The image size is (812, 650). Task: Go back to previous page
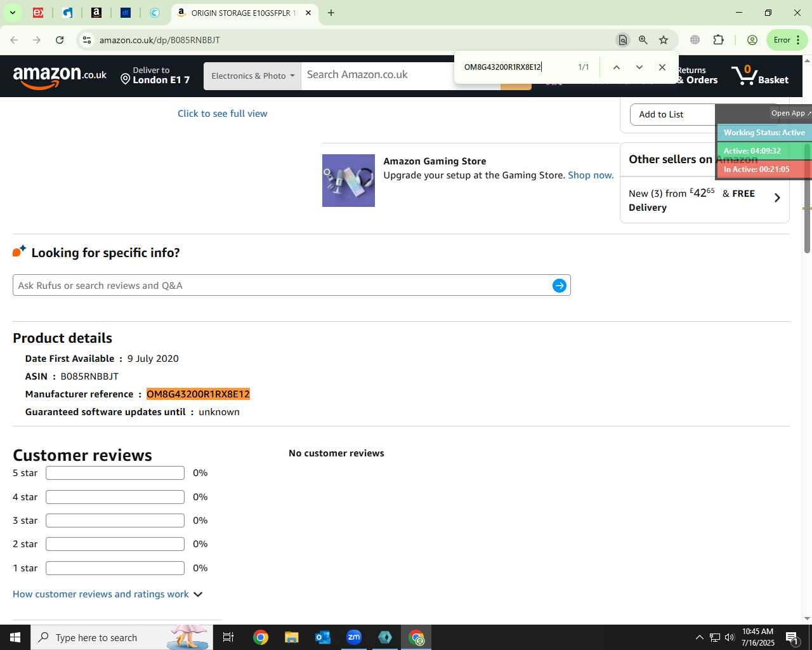tap(14, 40)
